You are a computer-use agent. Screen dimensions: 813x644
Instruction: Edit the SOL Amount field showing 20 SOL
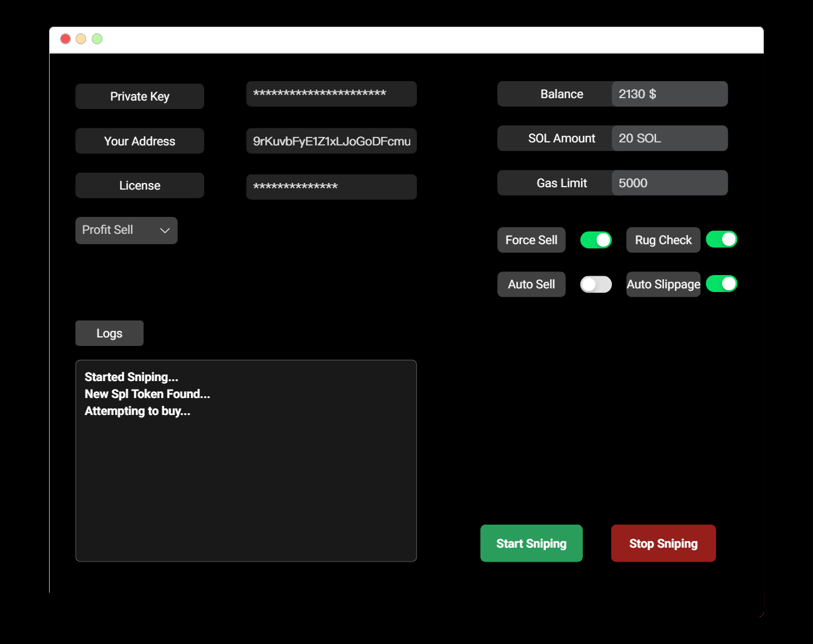click(669, 138)
